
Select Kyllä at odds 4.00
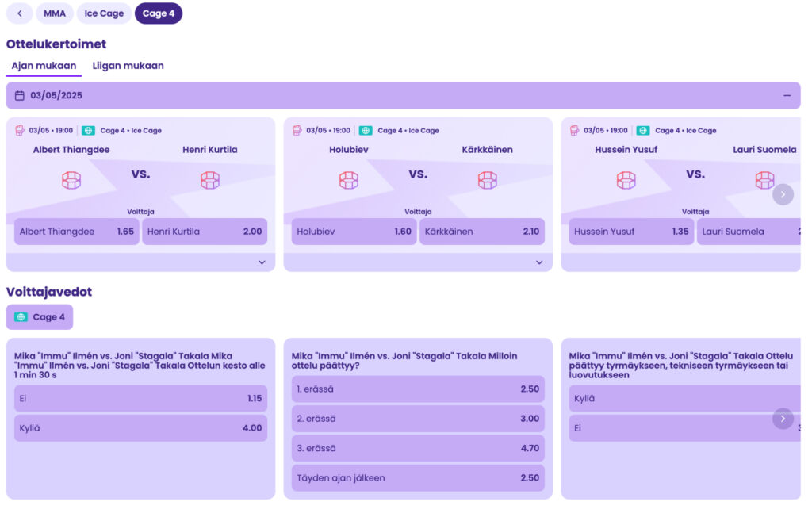(140, 428)
